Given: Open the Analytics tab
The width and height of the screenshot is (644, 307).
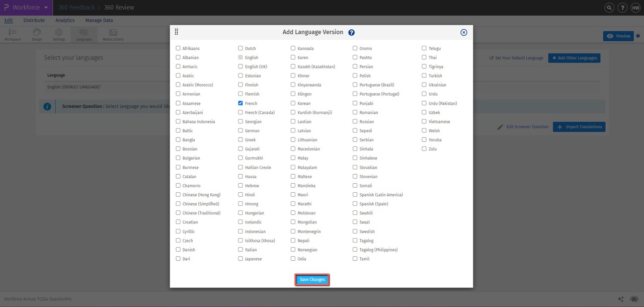Looking at the screenshot, I should coord(65,20).
